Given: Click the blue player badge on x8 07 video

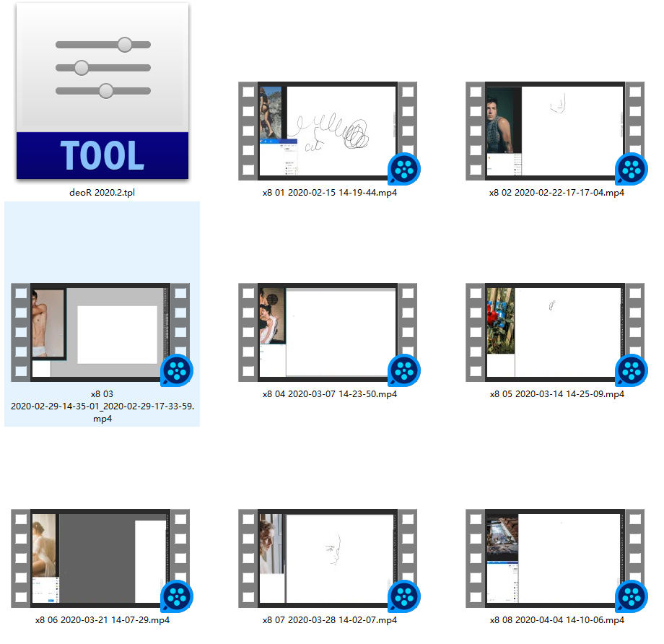Looking at the screenshot, I should click(403, 597).
